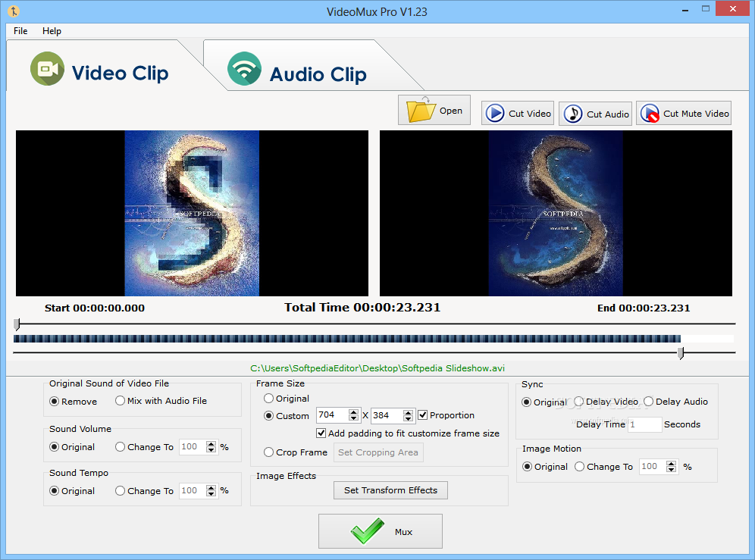
Task: Click the frame width 704 spinner arrows
Action: pyautogui.click(x=353, y=415)
